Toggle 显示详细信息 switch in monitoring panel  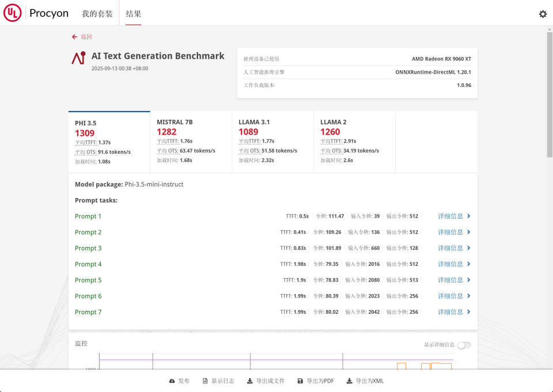[x=464, y=345]
